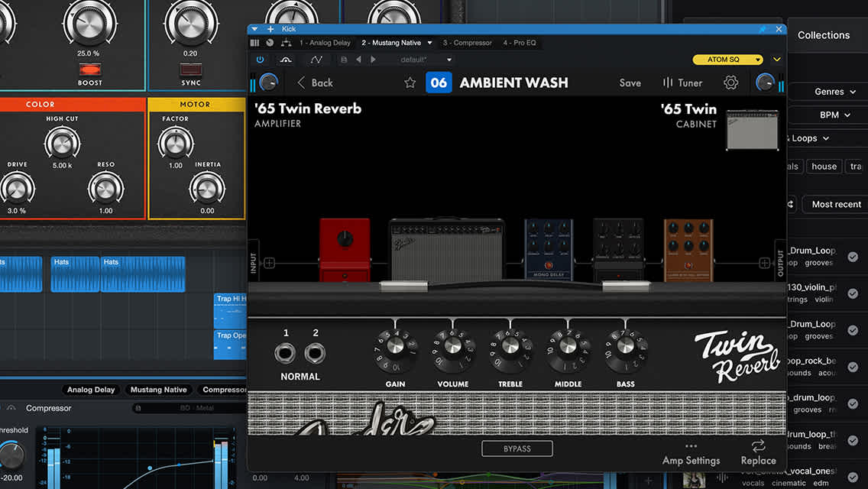Viewport: 868px width, 489px height.
Task: Click the Replace amp button
Action: [x=759, y=453]
